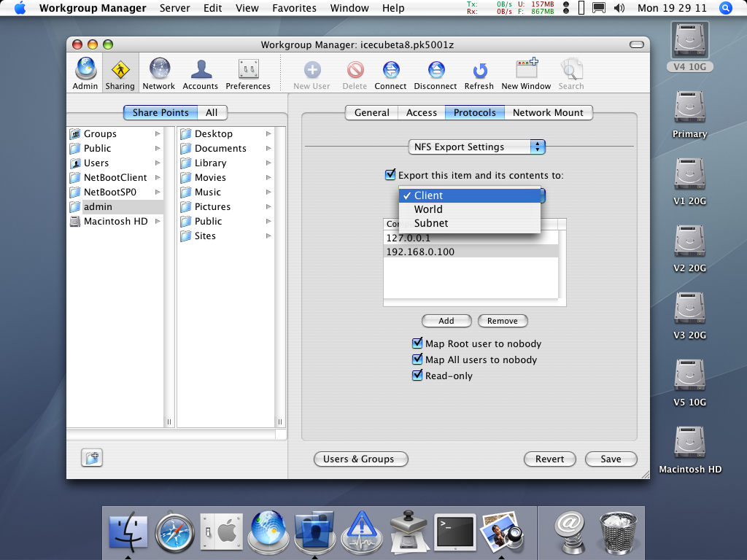Expand the Users share point arrow
Viewport: 747px width, 560px height.
(x=158, y=163)
